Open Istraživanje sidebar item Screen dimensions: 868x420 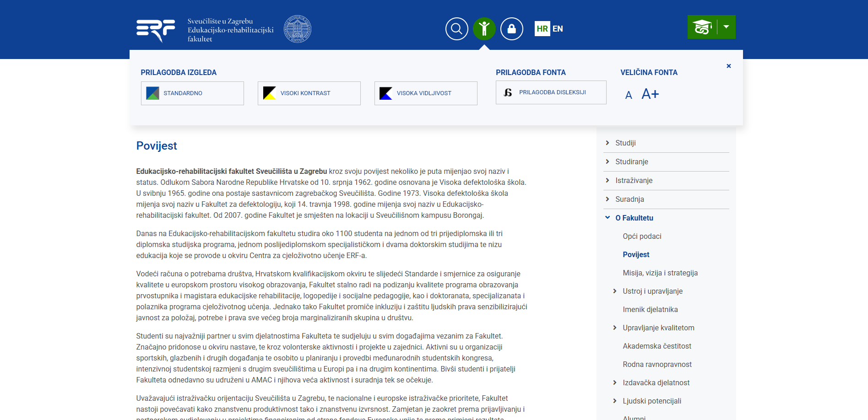(x=634, y=180)
